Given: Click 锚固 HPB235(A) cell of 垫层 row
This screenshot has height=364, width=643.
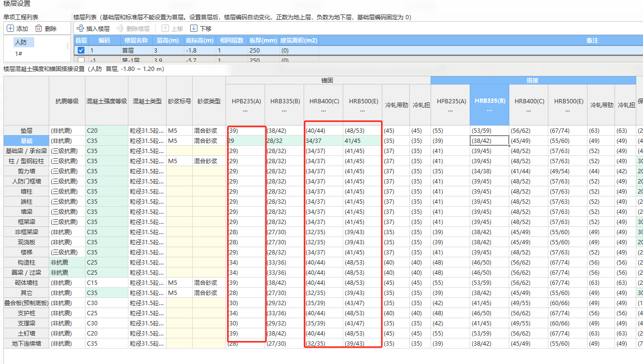Looking at the screenshot, I should coord(245,130).
